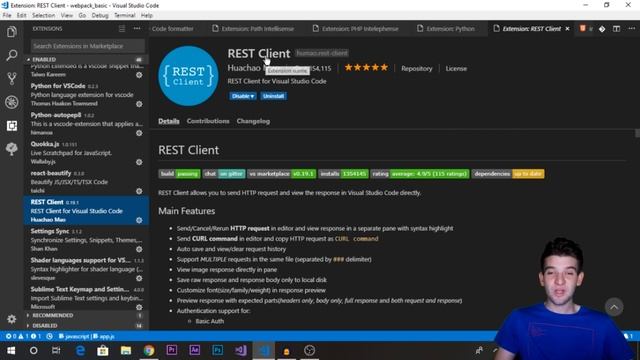Click the chat on gitter badge
The image size is (640, 360).
pyautogui.click(x=224, y=174)
